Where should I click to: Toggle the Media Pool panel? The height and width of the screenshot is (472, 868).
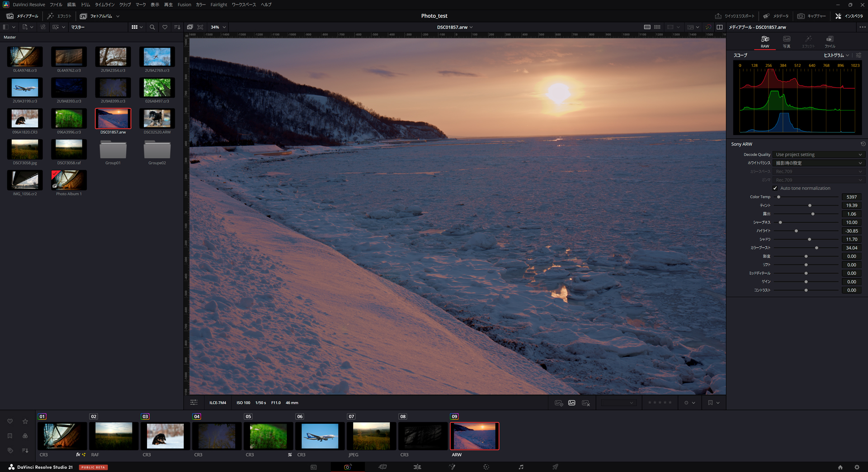[x=22, y=16]
